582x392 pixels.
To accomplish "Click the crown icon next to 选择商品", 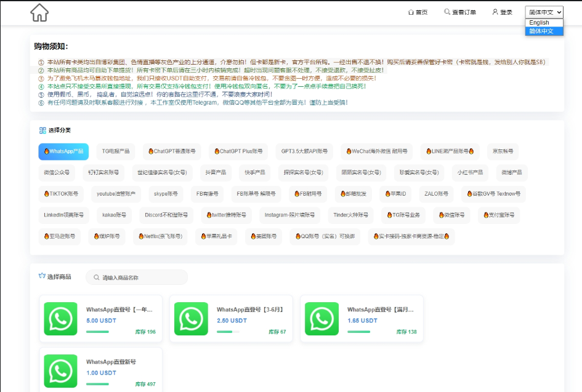I will coord(42,276).
